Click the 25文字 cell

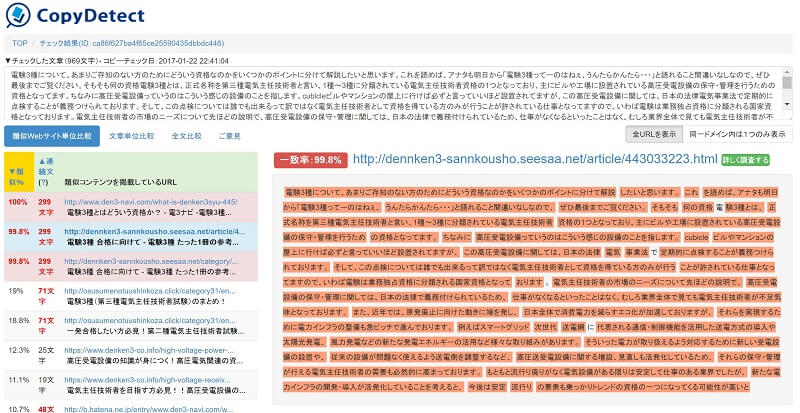tap(46, 355)
